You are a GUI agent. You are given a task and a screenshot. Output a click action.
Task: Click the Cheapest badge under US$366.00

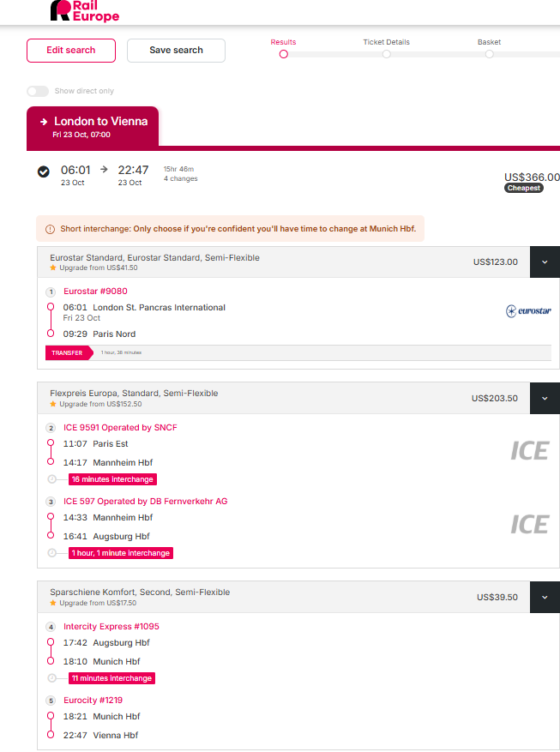(524, 188)
